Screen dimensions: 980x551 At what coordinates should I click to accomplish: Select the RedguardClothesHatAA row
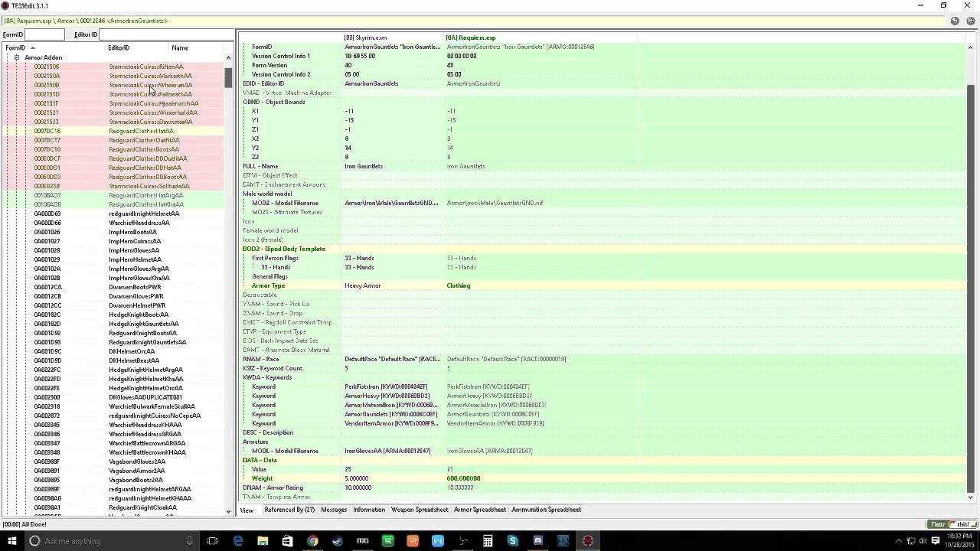[113, 131]
